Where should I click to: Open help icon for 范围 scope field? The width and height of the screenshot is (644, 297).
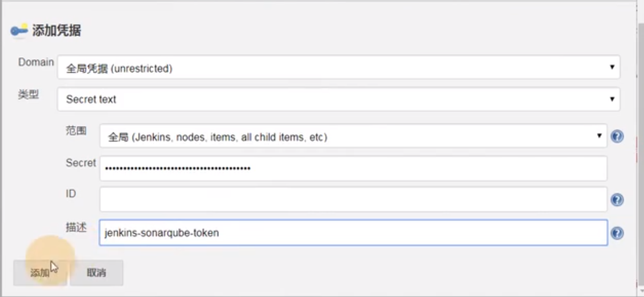[617, 136]
